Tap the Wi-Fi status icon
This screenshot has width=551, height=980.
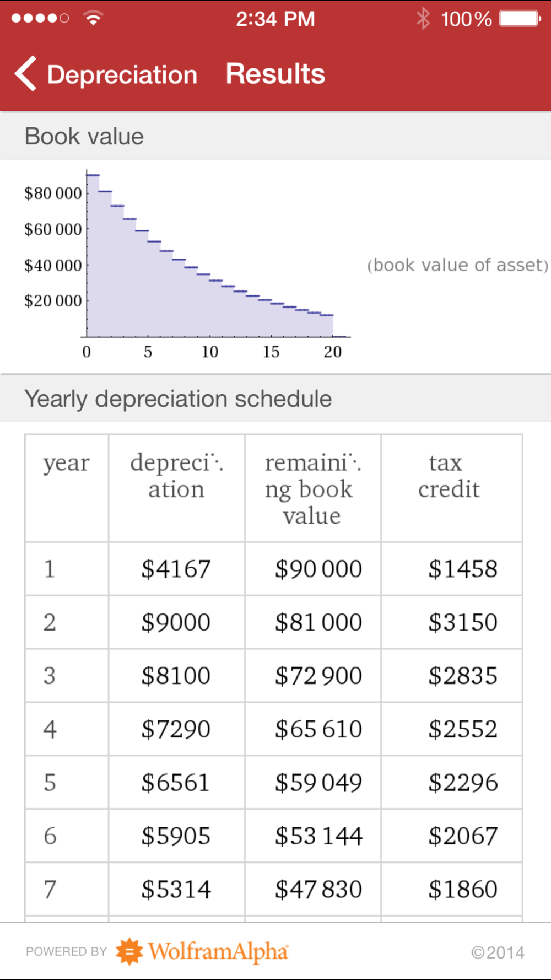pyautogui.click(x=94, y=18)
